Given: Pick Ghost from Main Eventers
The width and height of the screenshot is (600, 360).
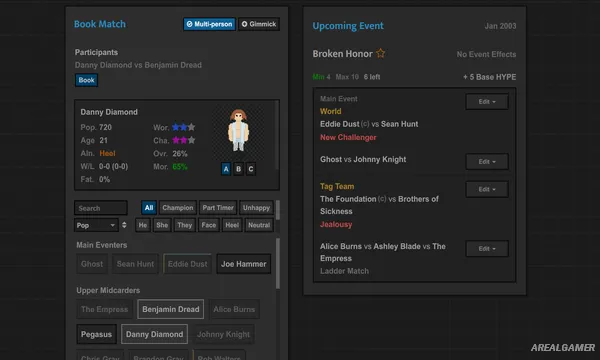Looking at the screenshot, I should coord(92,264).
